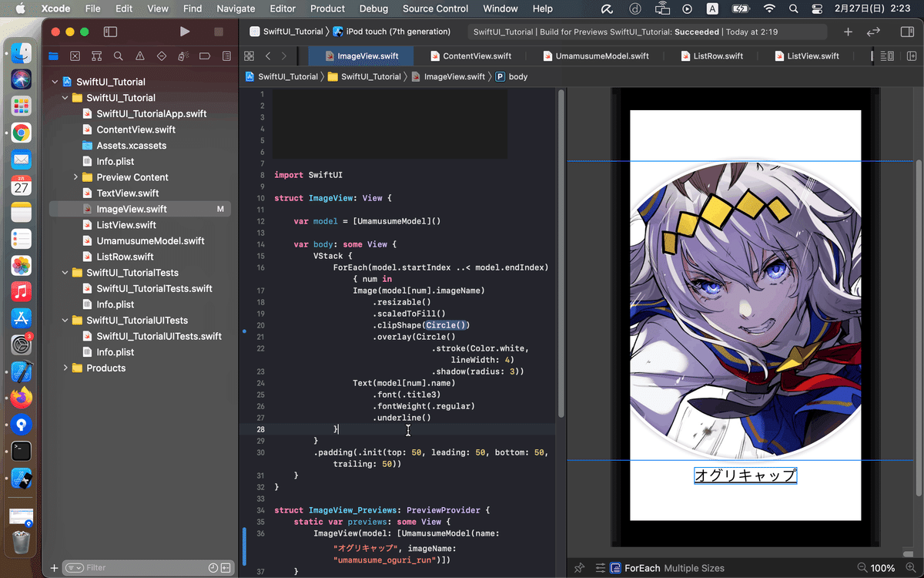The width and height of the screenshot is (924, 578).
Task: Open the Issue navigator
Action: coord(139,56)
